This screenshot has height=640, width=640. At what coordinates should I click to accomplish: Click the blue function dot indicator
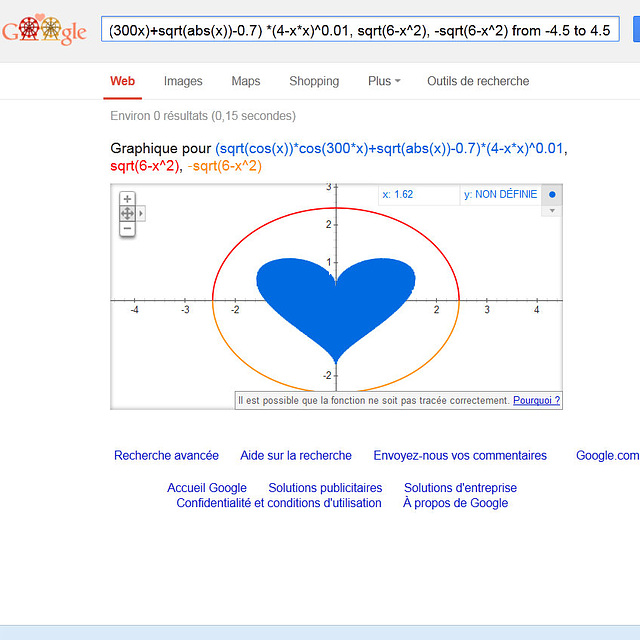[x=552, y=195]
